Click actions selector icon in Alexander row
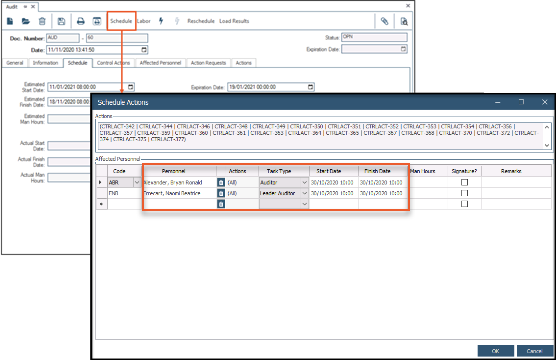This screenshot has width=556, height=360. click(221, 182)
